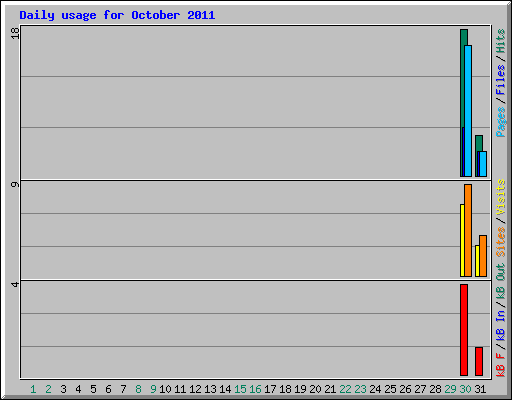
Task: Click the "Pages" legend label
Action: pos(500,122)
